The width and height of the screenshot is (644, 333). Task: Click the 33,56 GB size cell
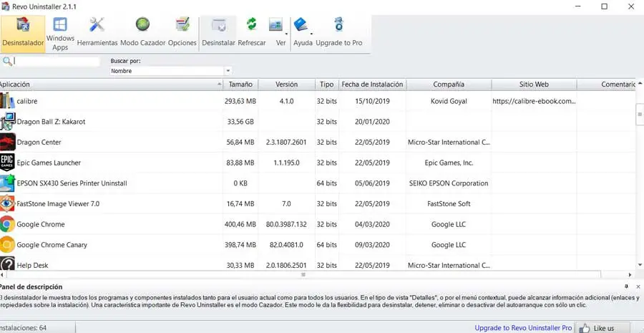[240, 122]
